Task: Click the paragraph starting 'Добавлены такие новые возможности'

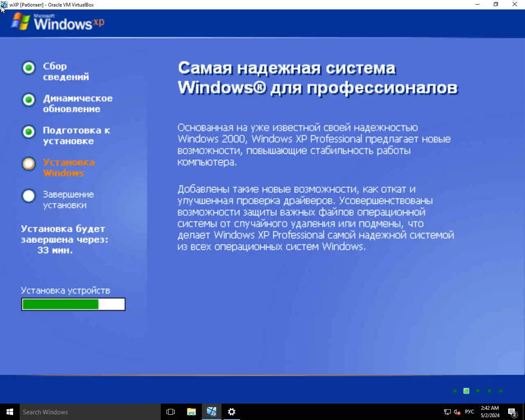Action: 315,218
